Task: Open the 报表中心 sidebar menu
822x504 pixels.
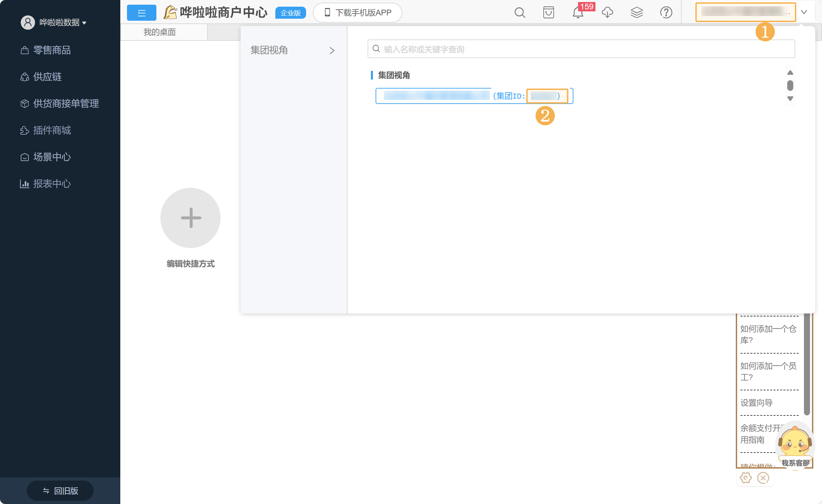Action: (x=52, y=184)
